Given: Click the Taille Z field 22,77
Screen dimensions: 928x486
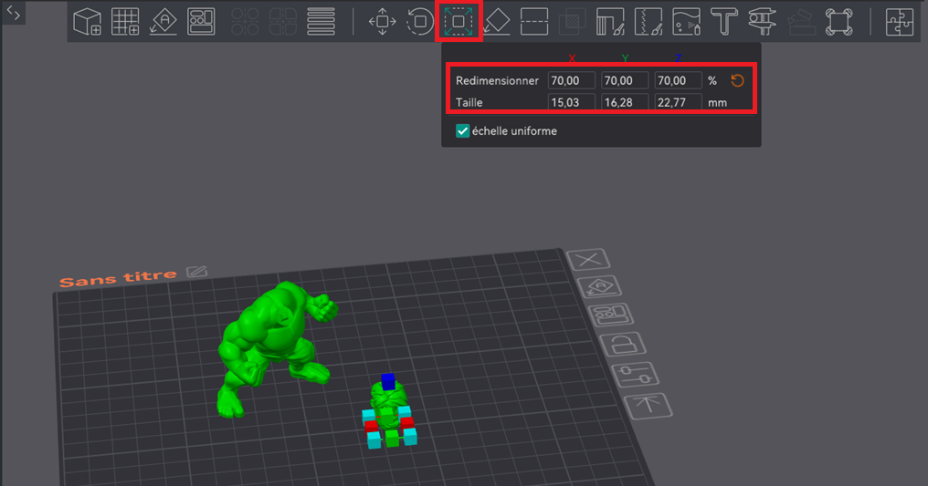Looking at the screenshot, I should [678, 102].
